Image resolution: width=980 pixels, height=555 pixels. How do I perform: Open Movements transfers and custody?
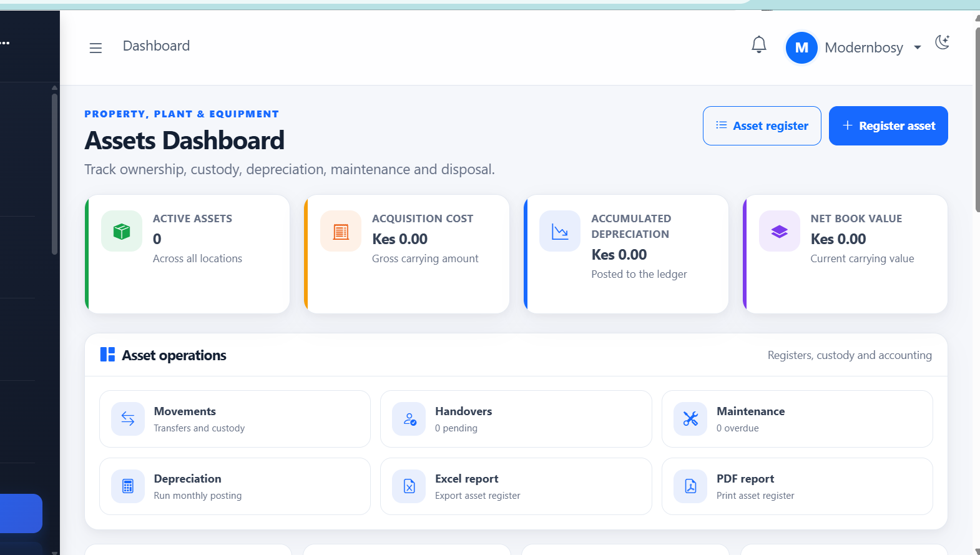(x=235, y=419)
